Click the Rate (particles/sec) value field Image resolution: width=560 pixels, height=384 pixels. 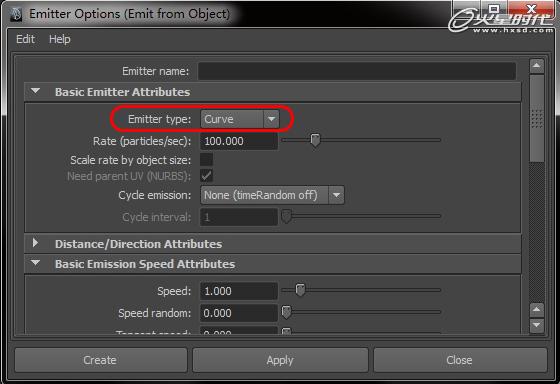click(x=239, y=141)
